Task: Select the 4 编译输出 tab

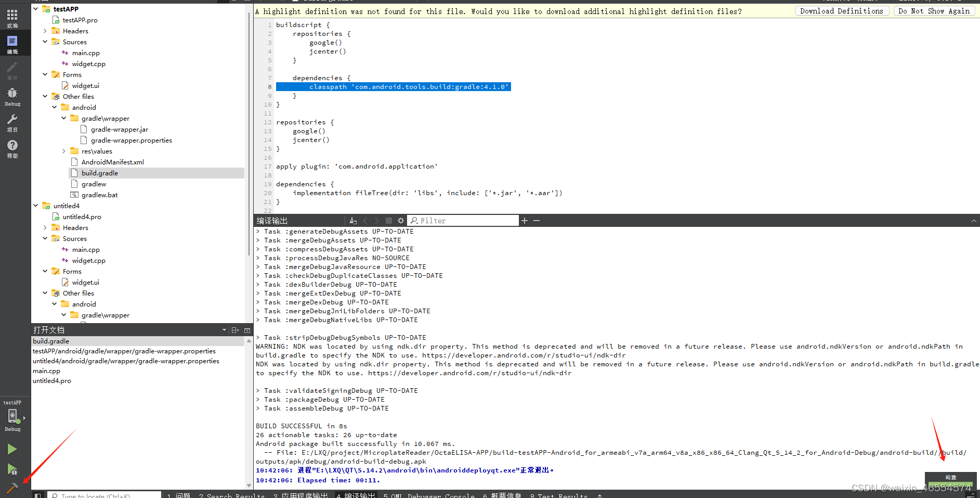Action: pos(356,495)
